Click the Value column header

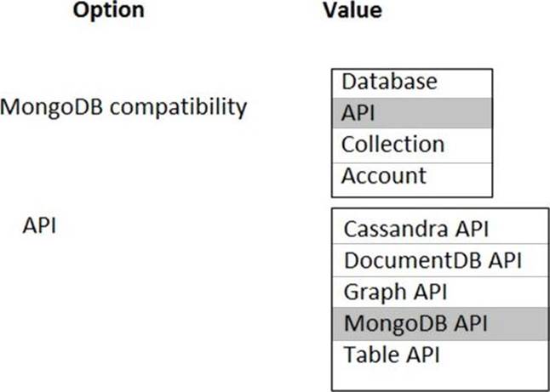tap(352, 11)
